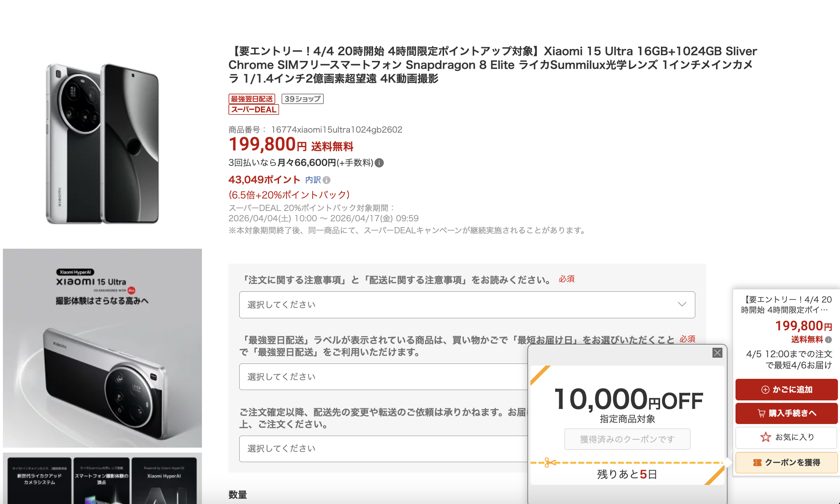Open the delivery address change notice dropdown
This screenshot has width=840, height=504.
(x=383, y=449)
